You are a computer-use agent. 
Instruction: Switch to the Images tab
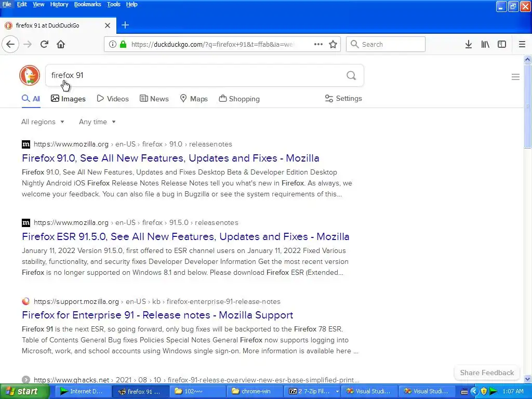(x=68, y=99)
